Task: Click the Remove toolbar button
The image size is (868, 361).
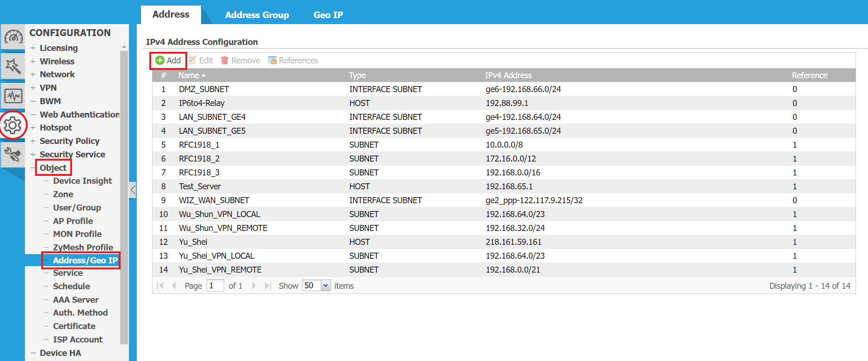Action: pos(240,61)
